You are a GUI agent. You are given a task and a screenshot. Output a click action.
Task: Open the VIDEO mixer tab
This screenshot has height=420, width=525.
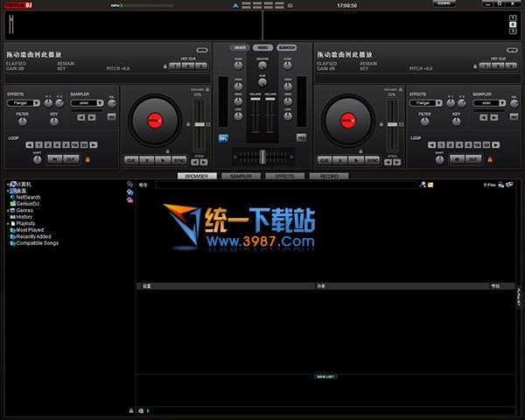(262, 47)
